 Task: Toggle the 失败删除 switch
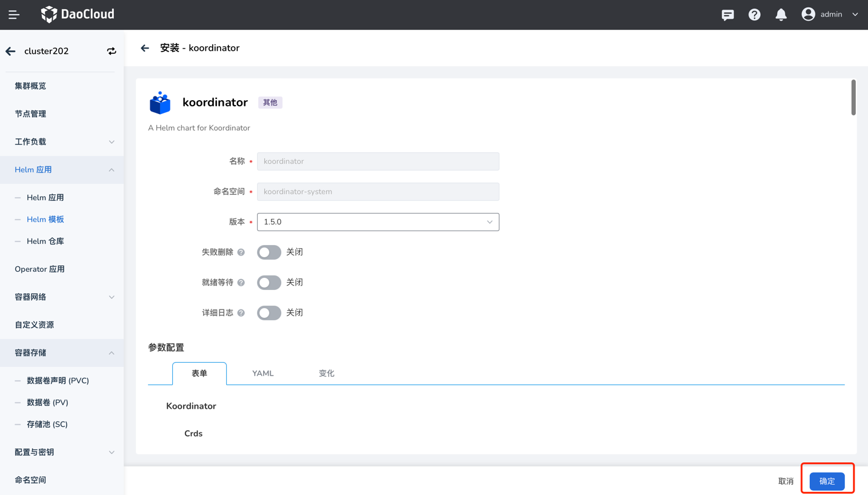pyautogui.click(x=269, y=252)
